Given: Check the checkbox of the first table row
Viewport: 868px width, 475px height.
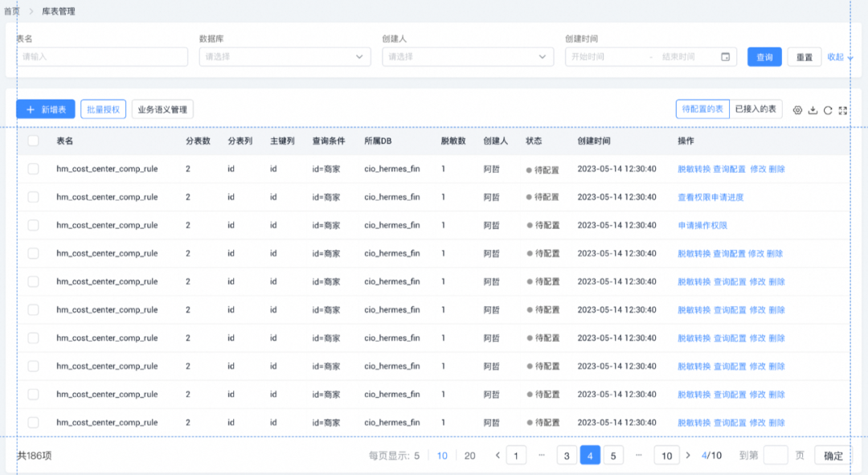Looking at the screenshot, I should coord(33,169).
